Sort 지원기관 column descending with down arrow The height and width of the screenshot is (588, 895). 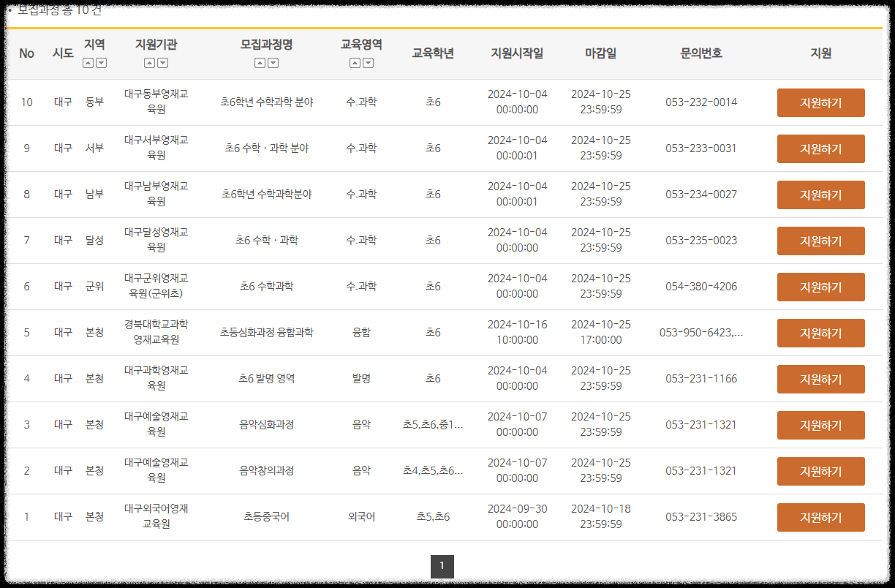point(164,64)
